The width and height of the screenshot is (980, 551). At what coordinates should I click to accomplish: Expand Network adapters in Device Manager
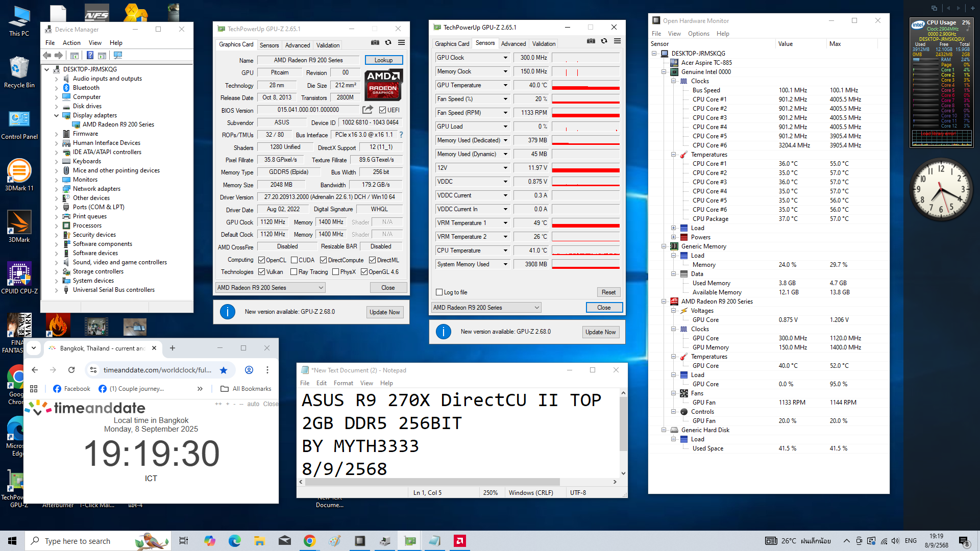[x=56, y=189]
